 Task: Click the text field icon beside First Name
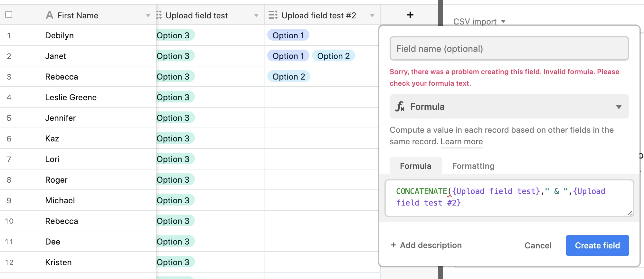click(x=49, y=15)
